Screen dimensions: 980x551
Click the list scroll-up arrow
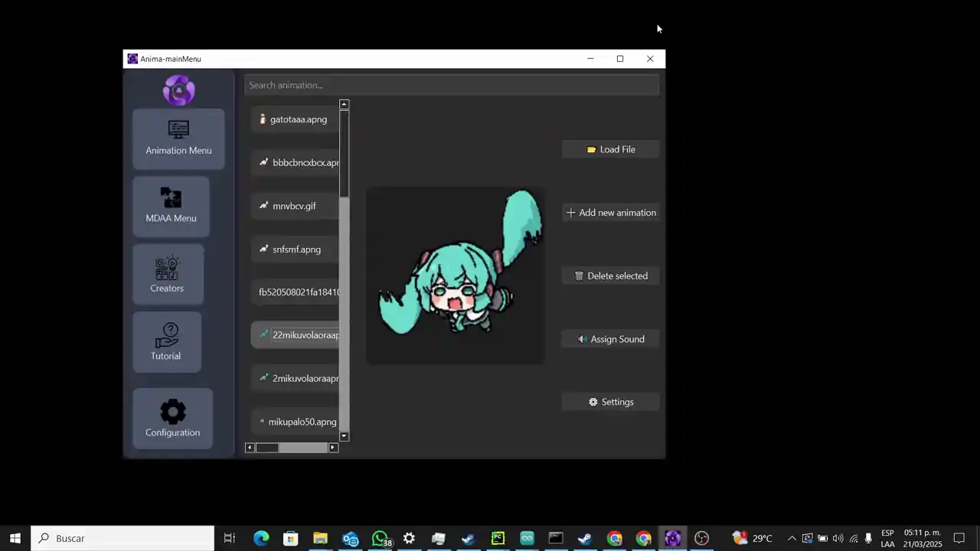pyautogui.click(x=344, y=104)
